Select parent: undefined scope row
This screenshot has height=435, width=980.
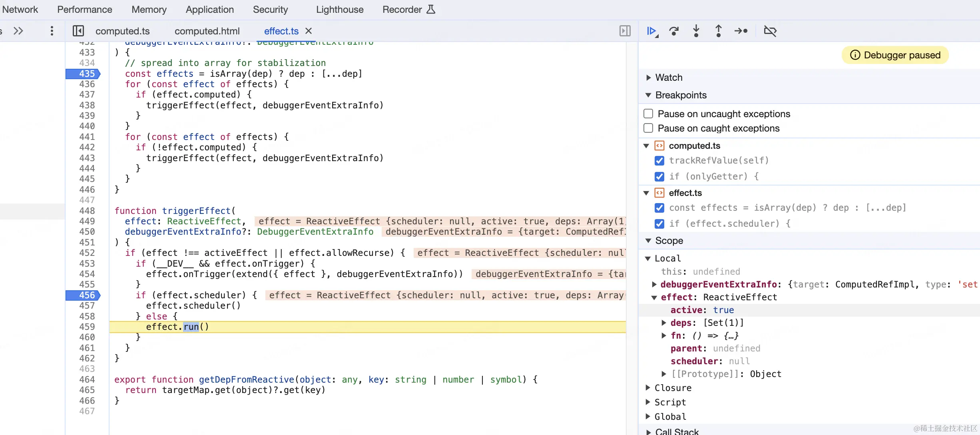pyautogui.click(x=809, y=349)
